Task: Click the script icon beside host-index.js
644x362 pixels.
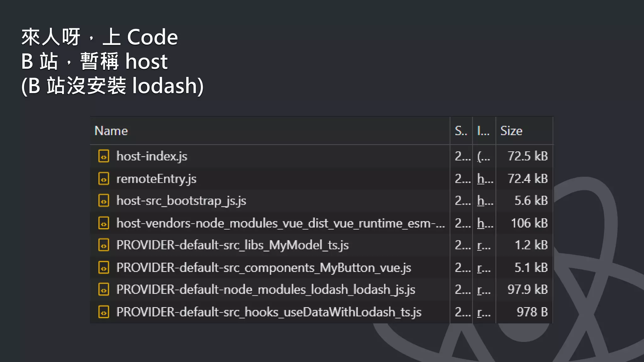Action: point(103,156)
